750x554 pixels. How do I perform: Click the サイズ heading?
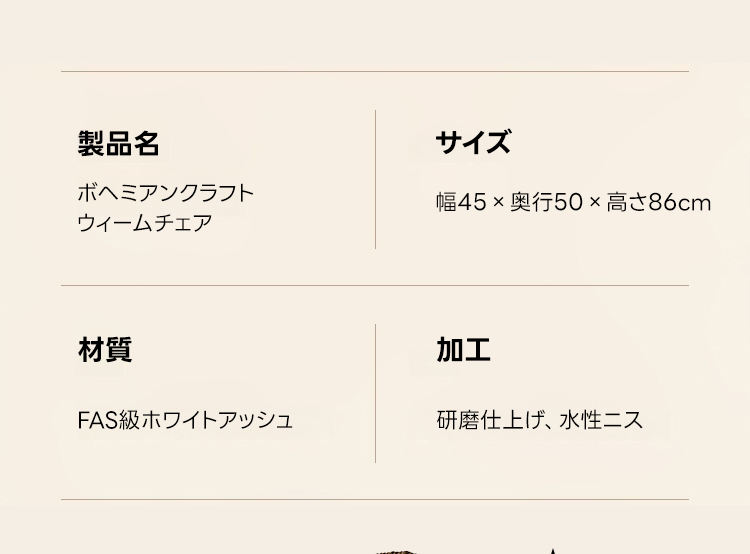click(473, 143)
